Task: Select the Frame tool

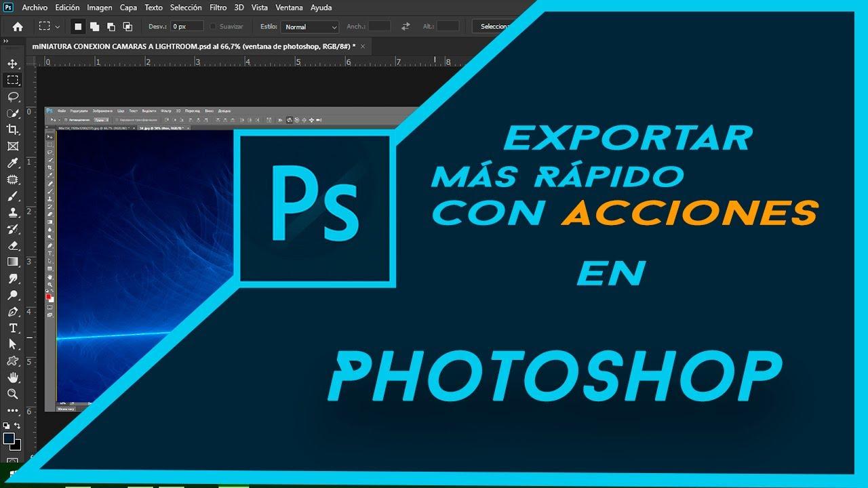Action: [x=12, y=146]
